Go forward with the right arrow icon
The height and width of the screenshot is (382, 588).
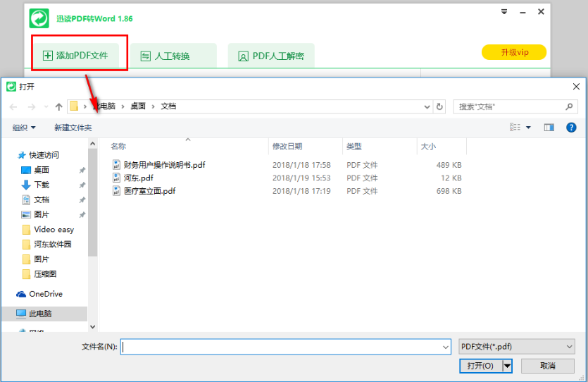(x=32, y=107)
